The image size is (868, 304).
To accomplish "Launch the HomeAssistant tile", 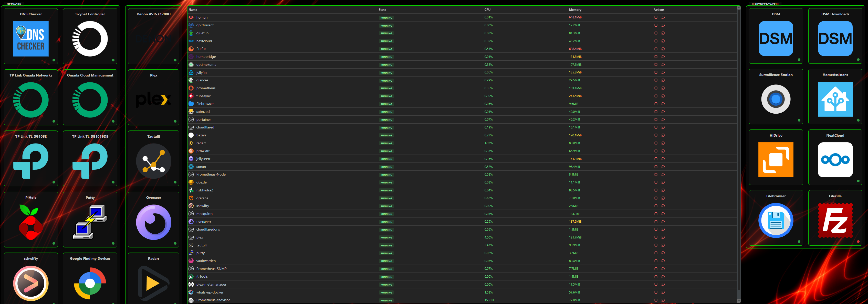I will click(x=835, y=99).
